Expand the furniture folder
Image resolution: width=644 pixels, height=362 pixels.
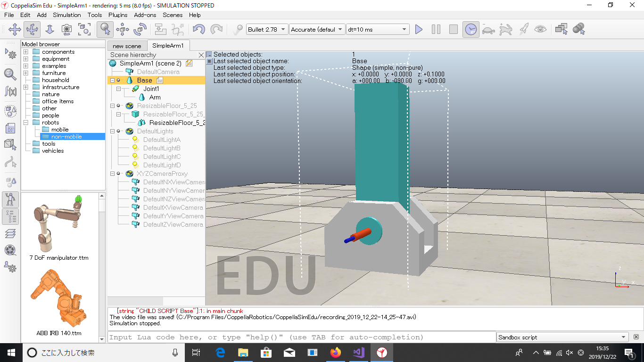[x=25, y=73]
